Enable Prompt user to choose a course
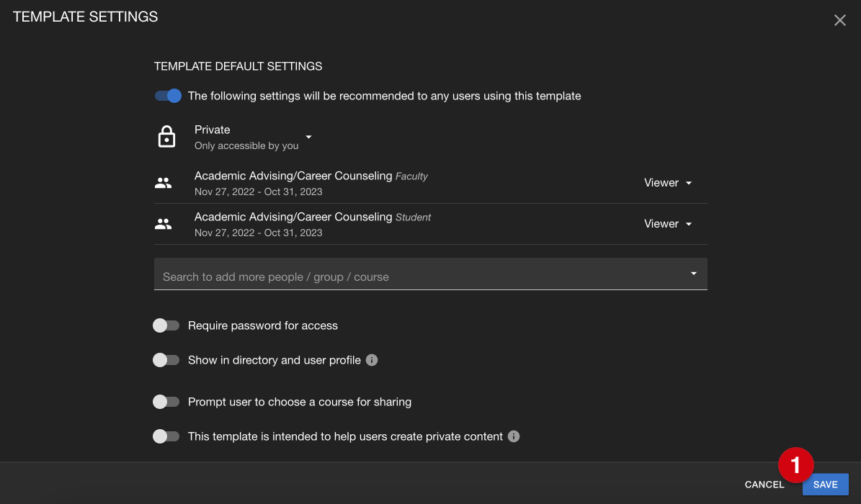 (166, 402)
